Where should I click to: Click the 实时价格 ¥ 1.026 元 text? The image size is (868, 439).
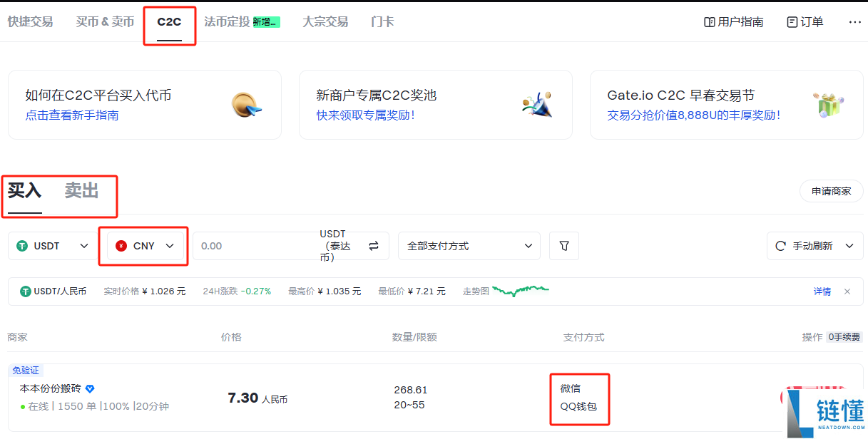[x=144, y=291]
